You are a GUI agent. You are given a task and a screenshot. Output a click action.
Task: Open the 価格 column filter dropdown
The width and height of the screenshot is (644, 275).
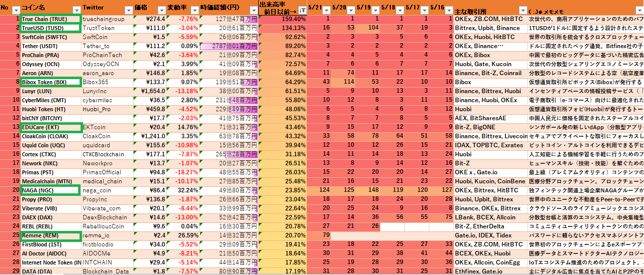click(161, 10)
